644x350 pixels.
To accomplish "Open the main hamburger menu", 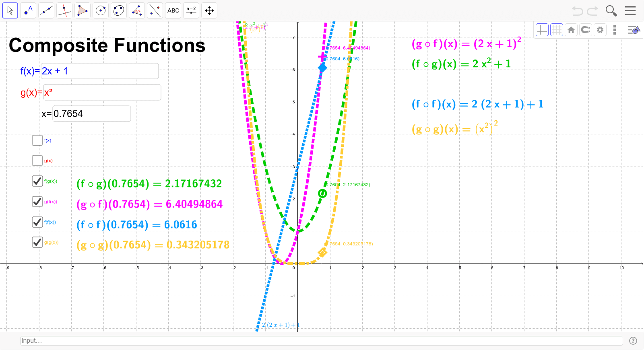I will (x=630, y=10).
